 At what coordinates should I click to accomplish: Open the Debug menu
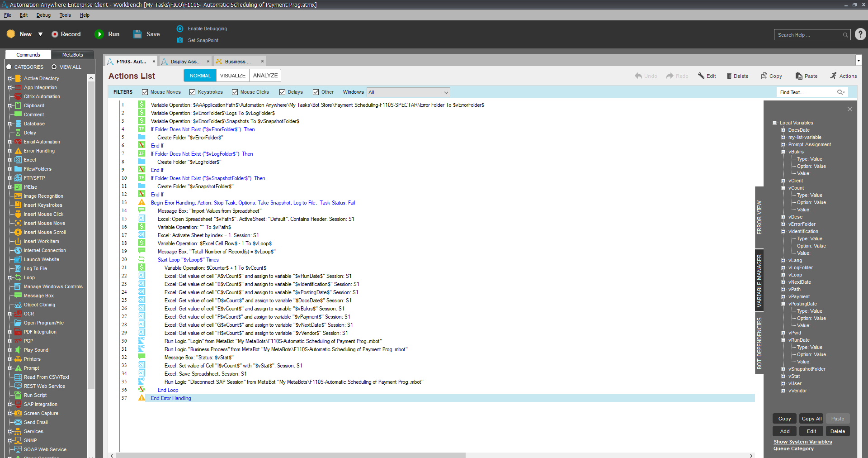43,15
